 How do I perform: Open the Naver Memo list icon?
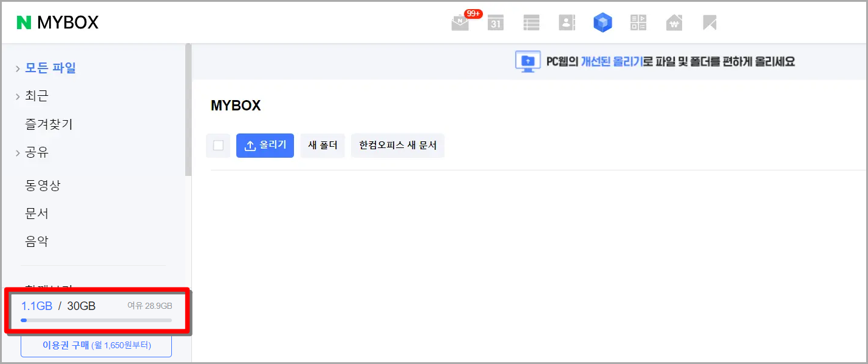tap(531, 23)
